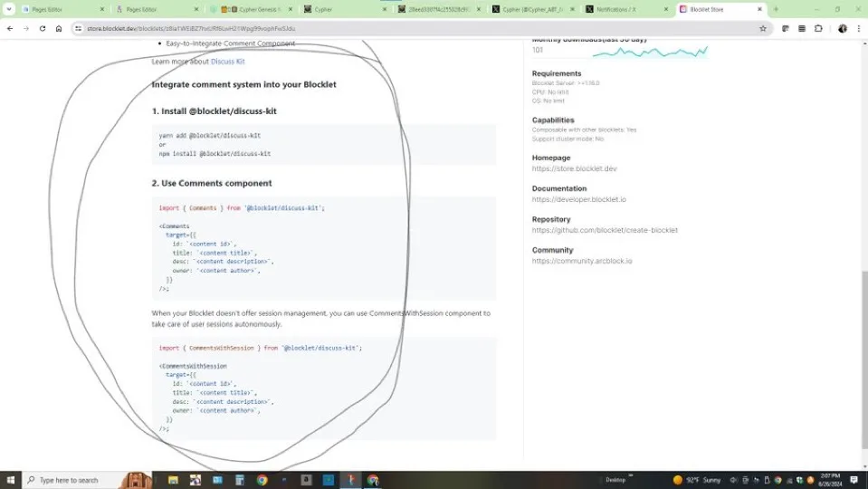Open a new browser tab
The width and height of the screenshot is (868, 489).
pos(776,9)
